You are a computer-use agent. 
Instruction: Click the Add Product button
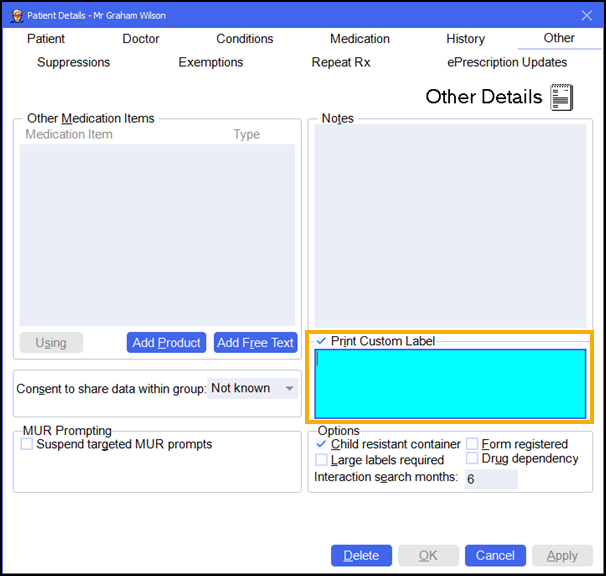[166, 343]
